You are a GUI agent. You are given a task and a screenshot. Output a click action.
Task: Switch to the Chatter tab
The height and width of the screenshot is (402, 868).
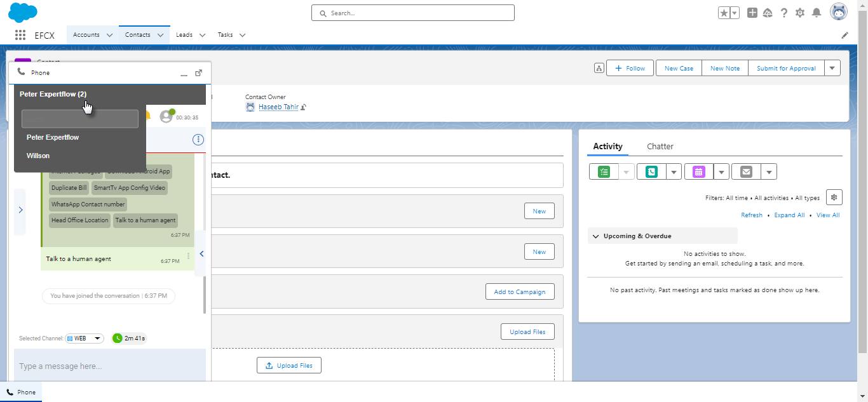pos(660,147)
